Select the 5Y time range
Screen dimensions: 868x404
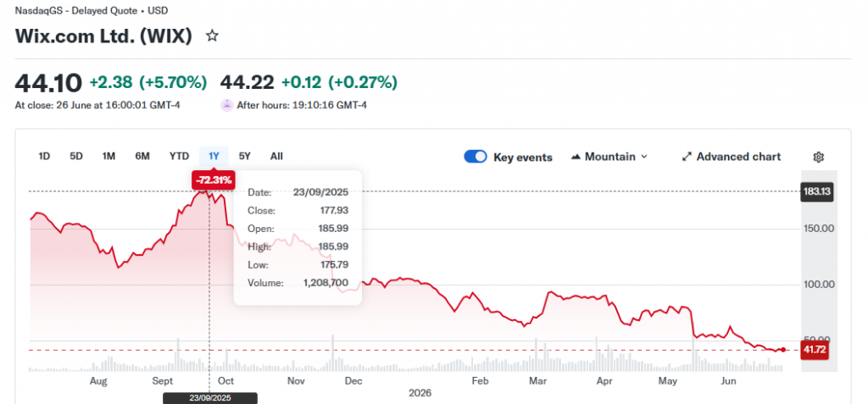[x=245, y=156]
